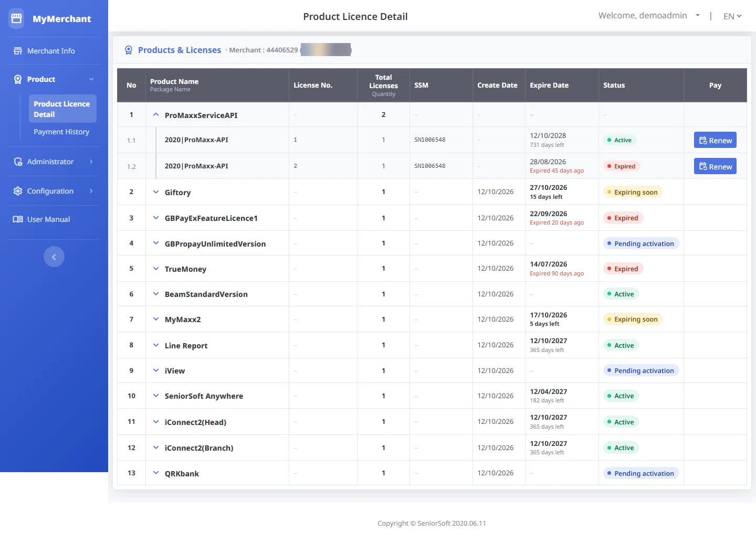The height and width of the screenshot is (543, 756).
Task: Click the Expired badge for TrueMoney
Action: 623,269
